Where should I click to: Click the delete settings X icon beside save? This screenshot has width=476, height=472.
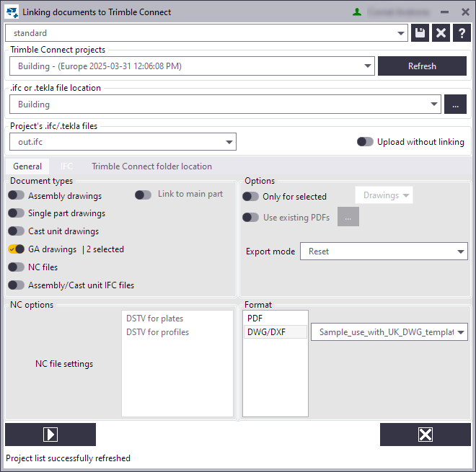pyautogui.click(x=441, y=32)
